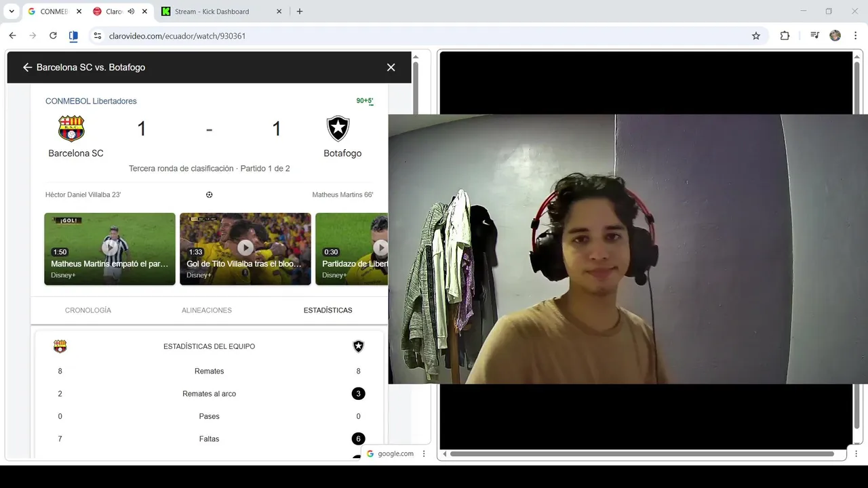Viewport: 868px width, 488px height.
Task: Open the google.com chip three-dot menu
Action: click(x=425, y=454)
